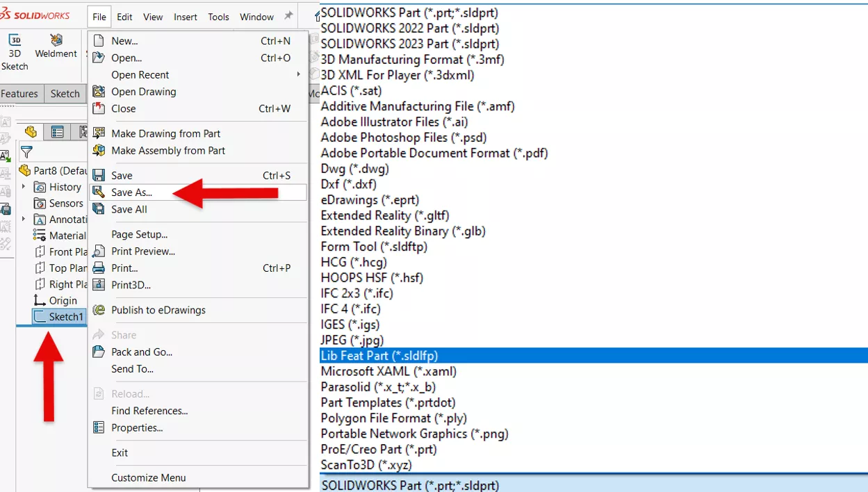868x492 pixels.
Task: Click the filter funnel icon in tree
Action: (x=26, y=152)
